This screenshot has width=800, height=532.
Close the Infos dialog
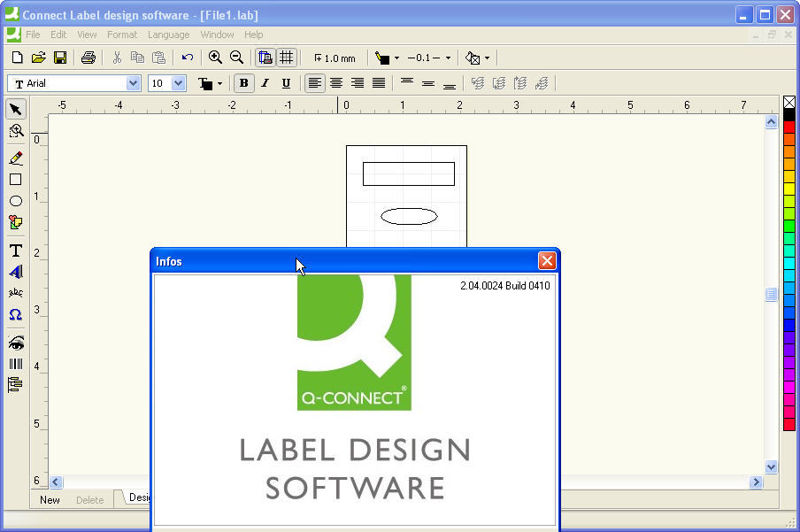(x=547, y=261)
